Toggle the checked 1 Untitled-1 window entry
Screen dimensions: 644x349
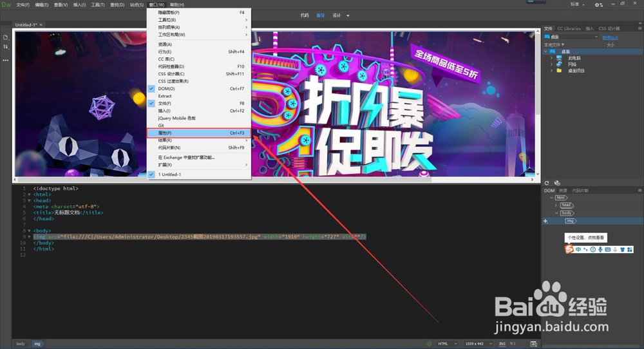coord(199,174)
